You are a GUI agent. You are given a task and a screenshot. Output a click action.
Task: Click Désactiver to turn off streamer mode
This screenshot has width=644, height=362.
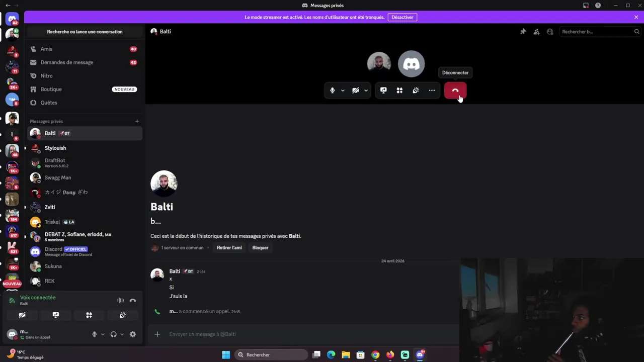[x=403, y=17]
